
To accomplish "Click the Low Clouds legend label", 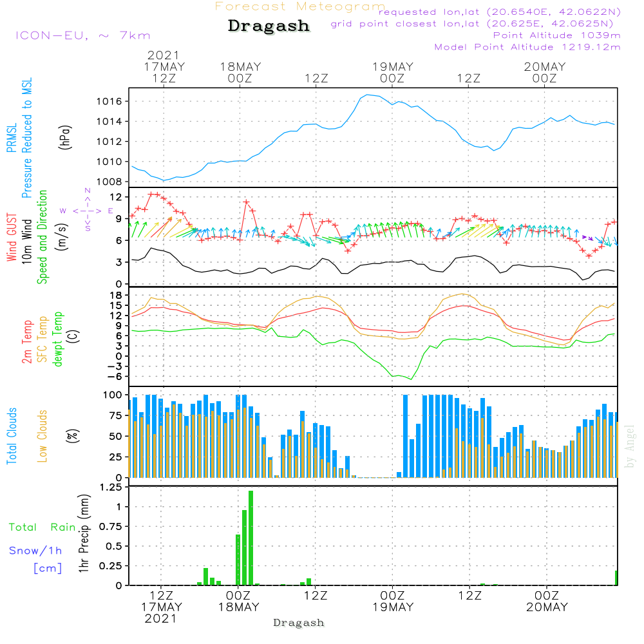I will point(43,436).
